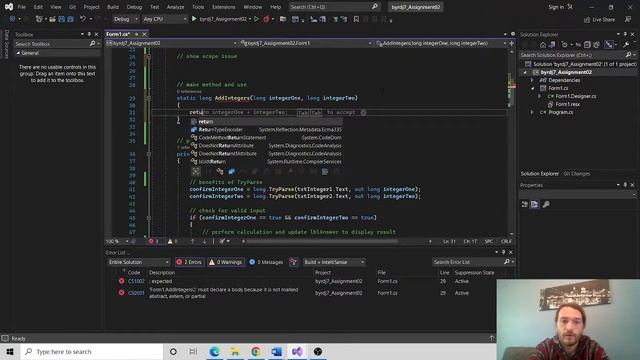Click Show All Files icon in Solution Explorer
This screenshot has width=640, height=360.
pos(596,45)
